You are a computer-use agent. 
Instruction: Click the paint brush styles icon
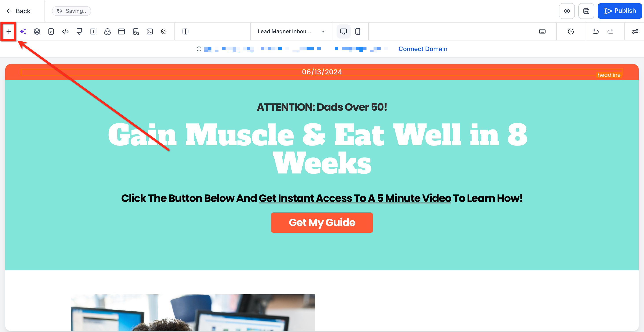79,31
